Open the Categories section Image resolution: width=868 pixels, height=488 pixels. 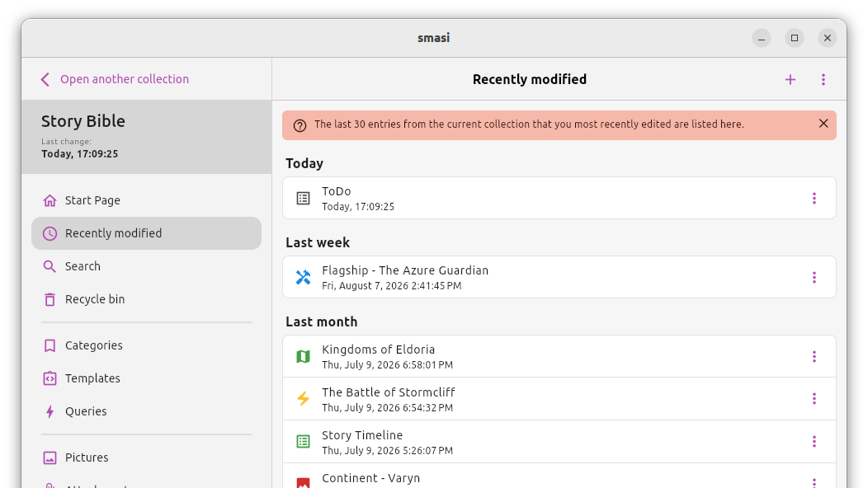click(94, 346)
